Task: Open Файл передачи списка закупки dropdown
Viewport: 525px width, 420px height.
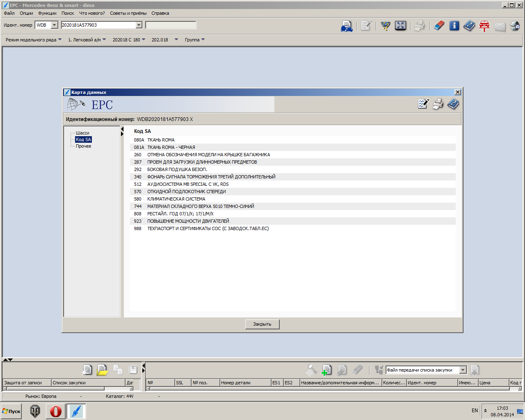Action: point(463,370)
